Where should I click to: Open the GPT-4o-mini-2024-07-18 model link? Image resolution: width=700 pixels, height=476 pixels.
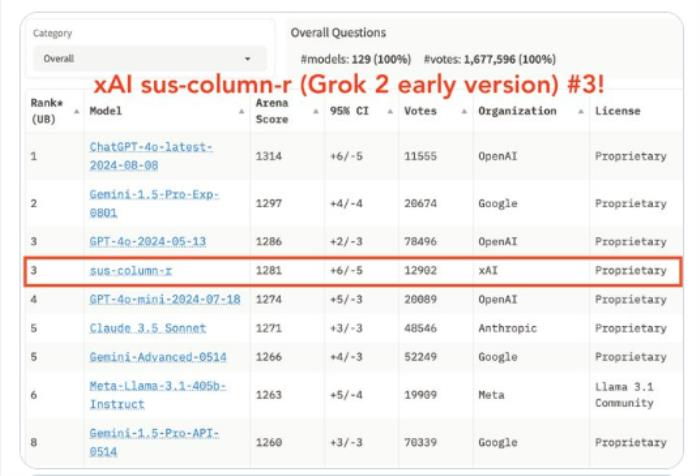click(165, 299)
